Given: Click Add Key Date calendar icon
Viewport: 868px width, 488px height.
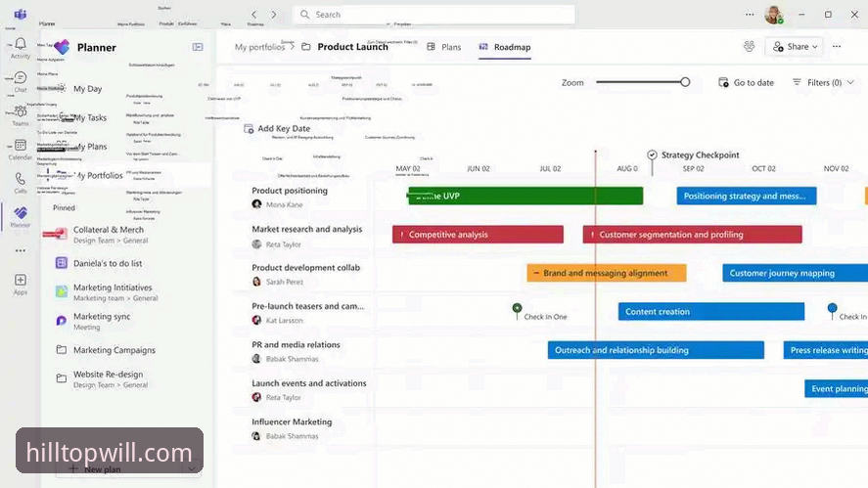Looking at the screenshot, I should [x=249, y=128].
